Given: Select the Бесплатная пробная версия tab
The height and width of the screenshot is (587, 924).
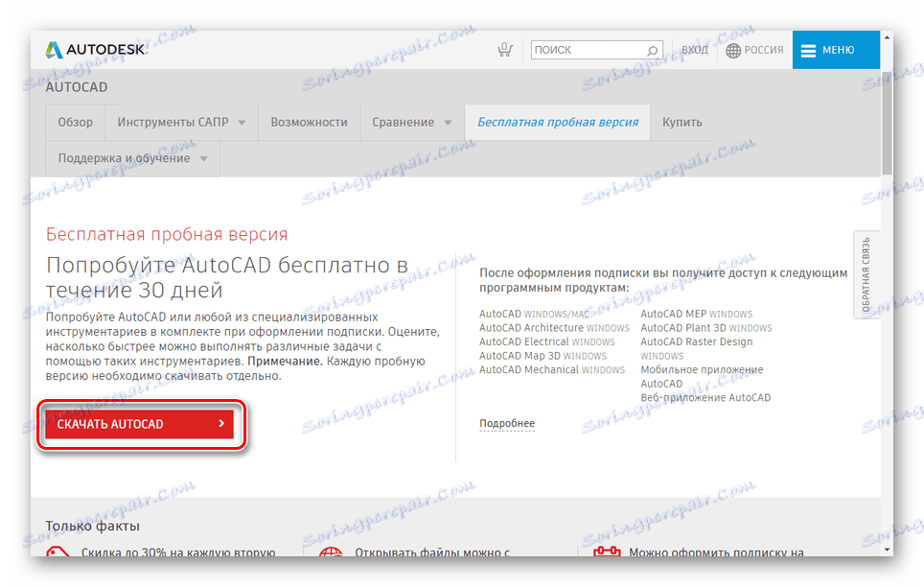Looking at the screenshot, I should [x=558, y=122].
